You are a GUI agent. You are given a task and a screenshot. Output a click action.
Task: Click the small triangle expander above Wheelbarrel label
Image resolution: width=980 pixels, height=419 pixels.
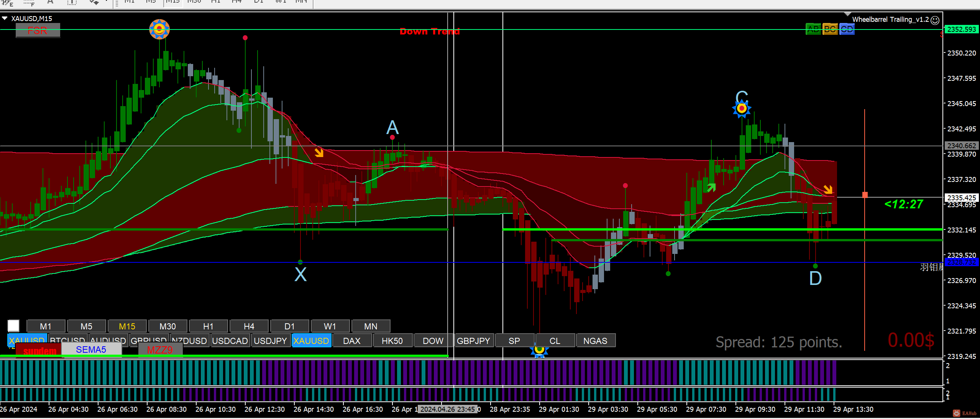848,14
